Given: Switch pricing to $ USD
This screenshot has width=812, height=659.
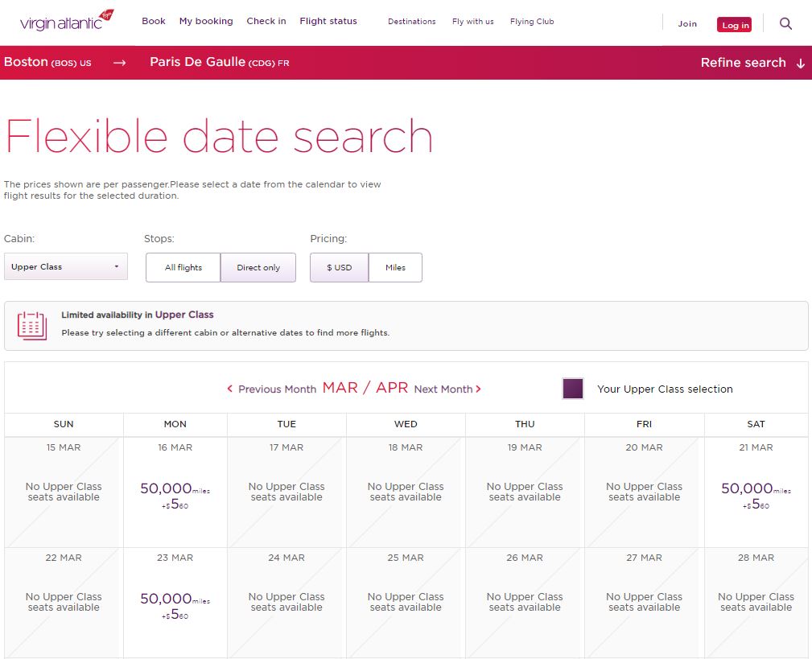Looking at the screenshot, I should pos(339,267).
